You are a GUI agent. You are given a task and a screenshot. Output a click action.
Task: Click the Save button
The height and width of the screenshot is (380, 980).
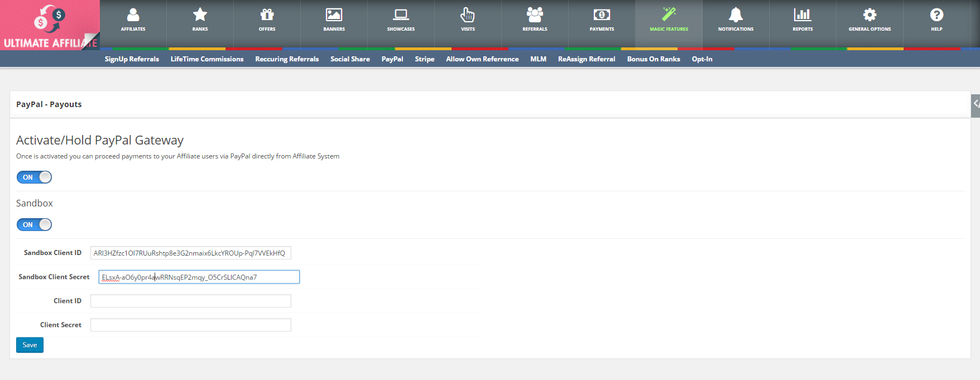(x=30, y=345)
